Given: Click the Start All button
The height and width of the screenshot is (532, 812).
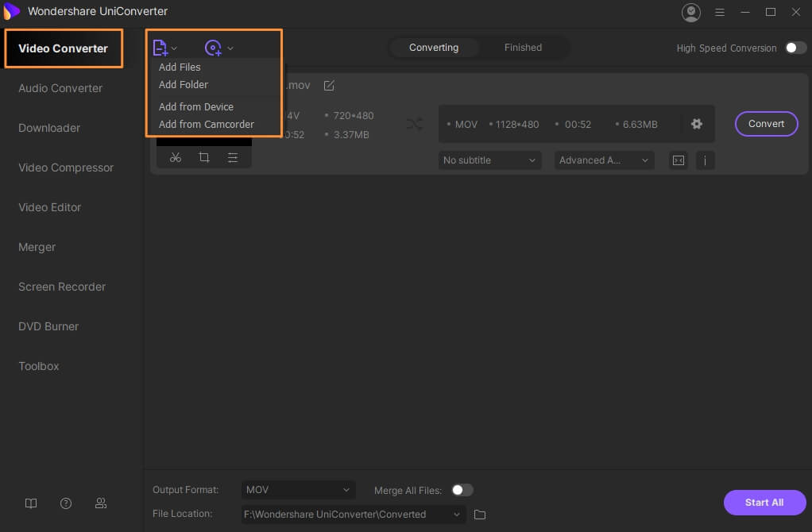Looking at the screenshot, I should tap(764, 503).
